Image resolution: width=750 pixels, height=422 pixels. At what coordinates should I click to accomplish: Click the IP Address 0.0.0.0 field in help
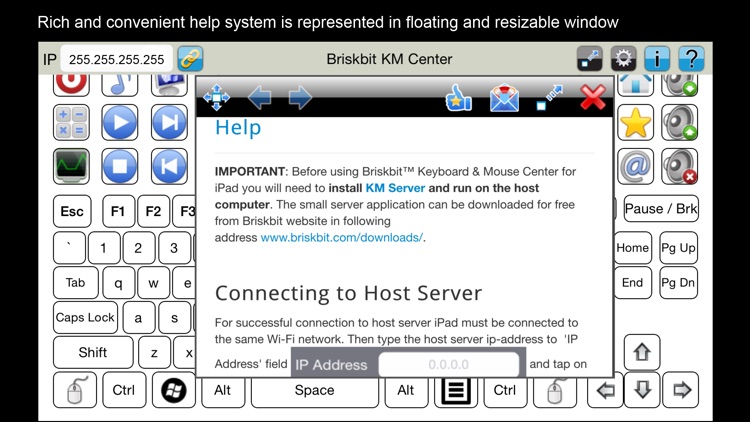[x=448, y=364]
